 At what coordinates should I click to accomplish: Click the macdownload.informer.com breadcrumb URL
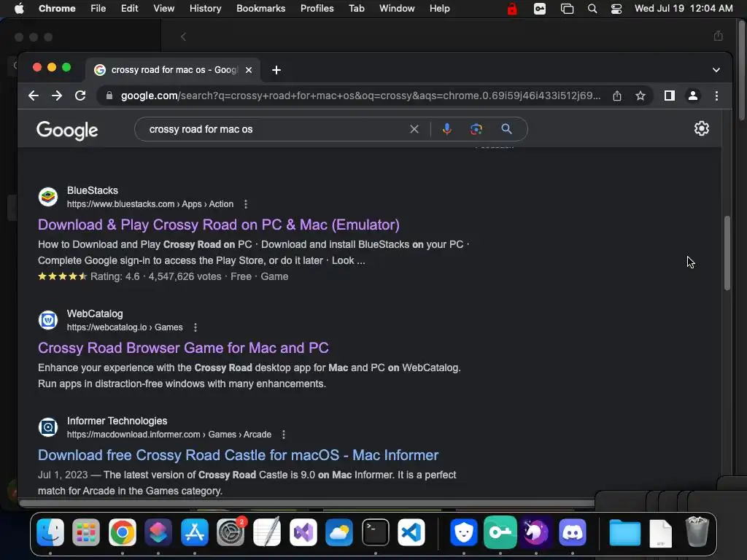169,435
